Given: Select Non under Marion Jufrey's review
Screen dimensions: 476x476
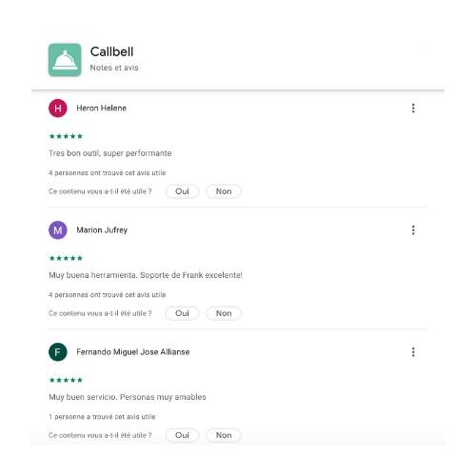Looking at the screenshot, I should click(224, 313).
